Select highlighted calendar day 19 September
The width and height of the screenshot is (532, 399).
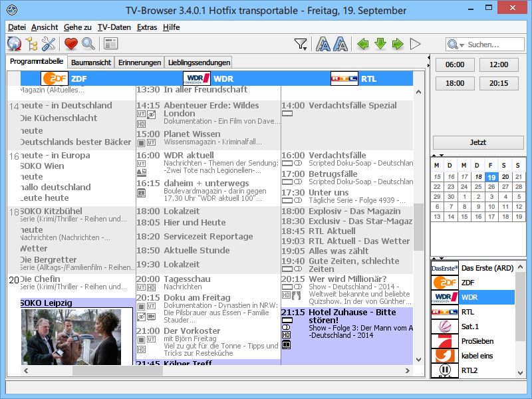coord(491,177)
